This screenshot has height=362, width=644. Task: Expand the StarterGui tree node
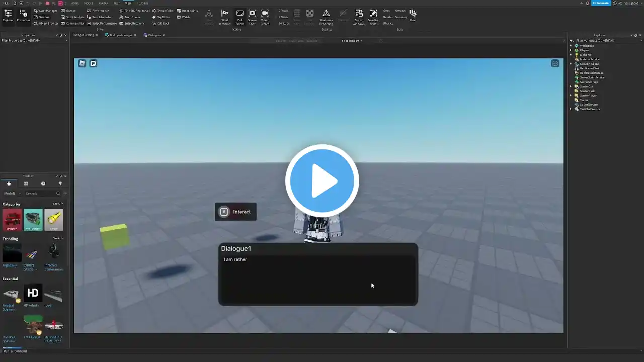(571, 86)
